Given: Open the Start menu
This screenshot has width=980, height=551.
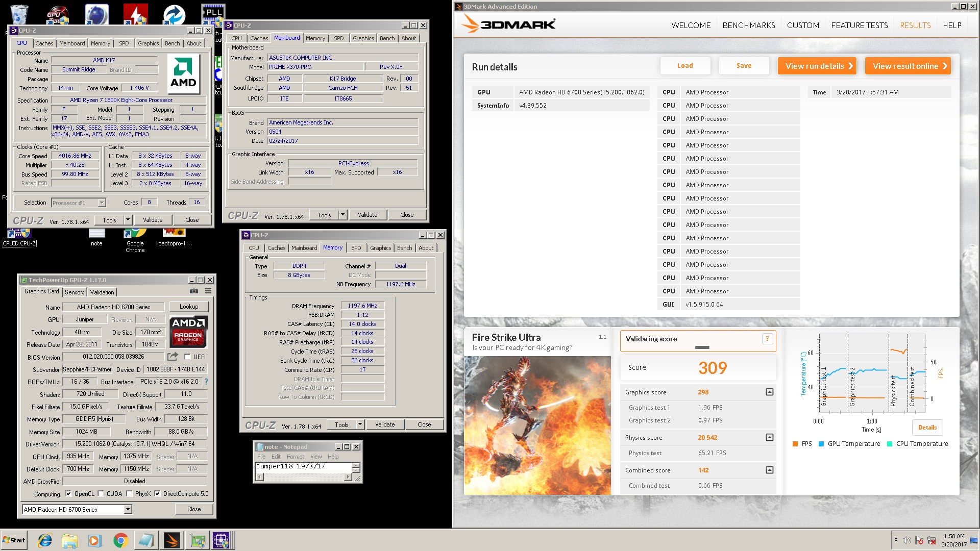Looking at the screenshot, I should [14, 540].
